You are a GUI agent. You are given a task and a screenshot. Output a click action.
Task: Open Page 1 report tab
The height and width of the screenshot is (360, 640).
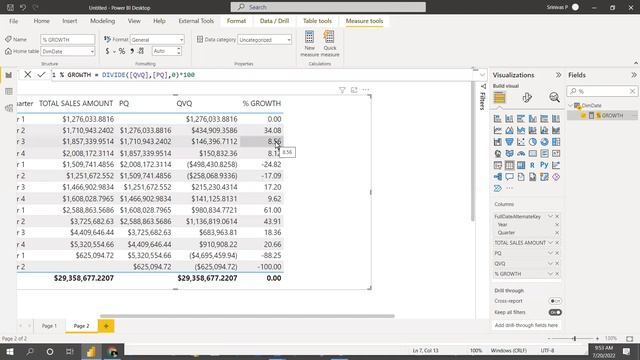point(49,326)
